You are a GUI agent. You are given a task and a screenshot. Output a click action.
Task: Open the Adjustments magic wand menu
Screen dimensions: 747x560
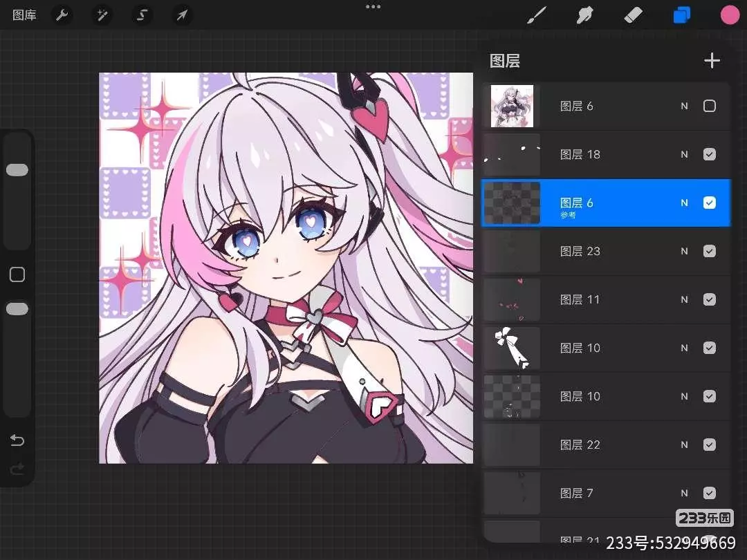[102, 15]
